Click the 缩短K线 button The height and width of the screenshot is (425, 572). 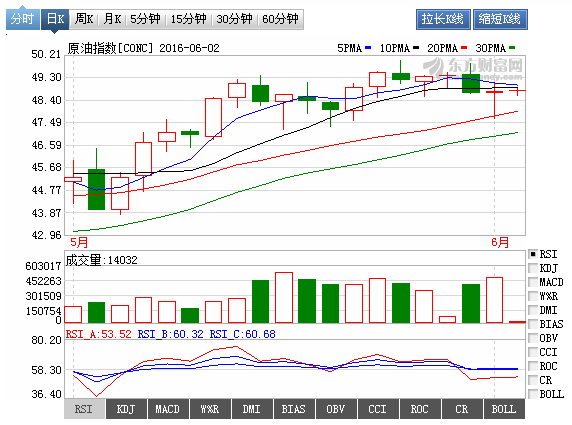[x=500, y=19]
